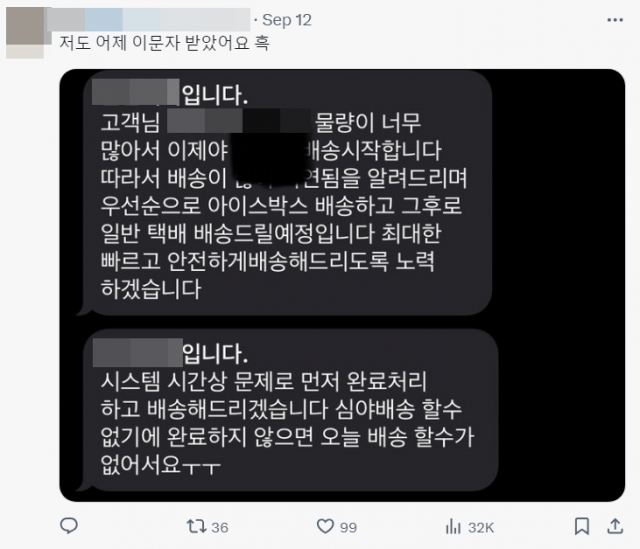The height and width of the screenshot is (549, 640).
Task: Click the first delivery delay message bubble
Action: (x=287, y=193)
